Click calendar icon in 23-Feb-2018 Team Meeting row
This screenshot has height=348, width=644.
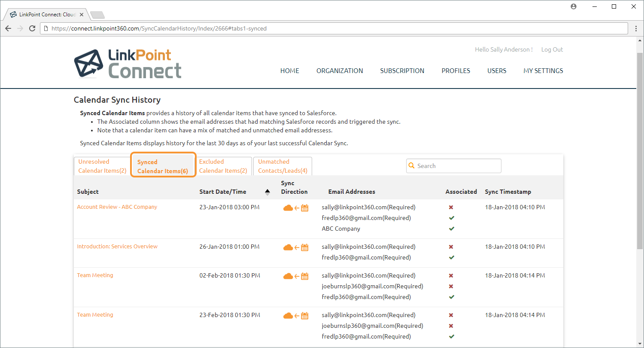pos(305,316)
